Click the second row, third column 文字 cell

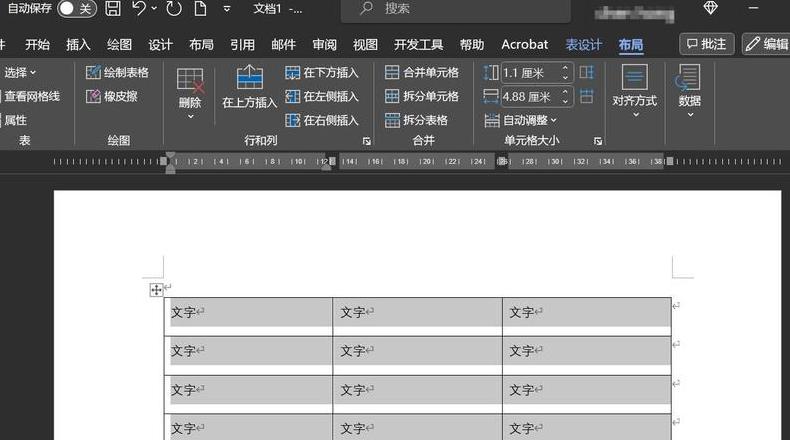click(x=587, y=355)
